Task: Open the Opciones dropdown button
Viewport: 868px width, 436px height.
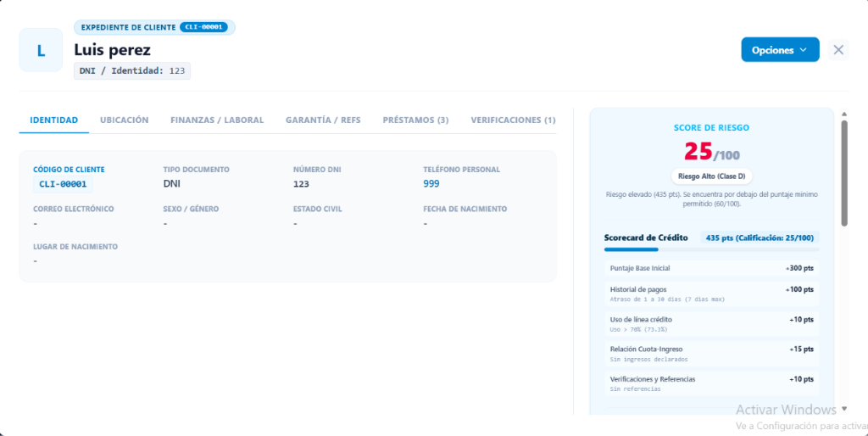Action: (x=780, y=50)
